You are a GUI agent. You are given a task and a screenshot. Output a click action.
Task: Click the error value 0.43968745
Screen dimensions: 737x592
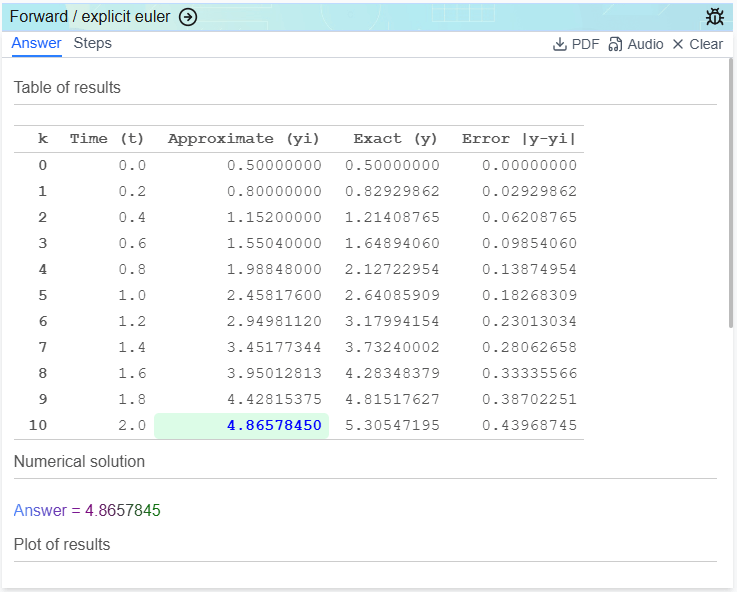coord(529,425)
